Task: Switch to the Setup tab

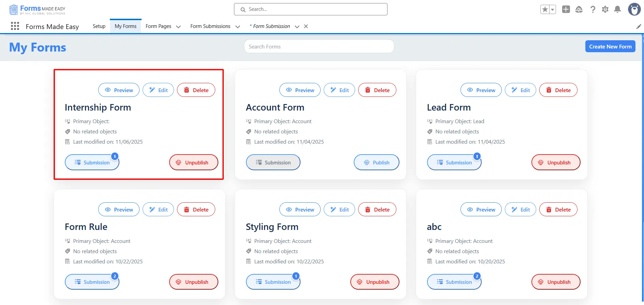Action: click(99, 26)
